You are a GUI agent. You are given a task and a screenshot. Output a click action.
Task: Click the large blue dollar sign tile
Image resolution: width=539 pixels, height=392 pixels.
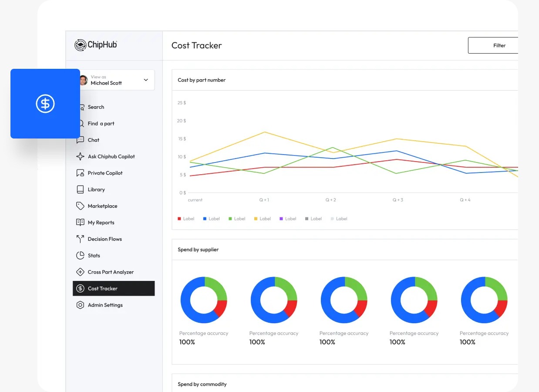45,104
